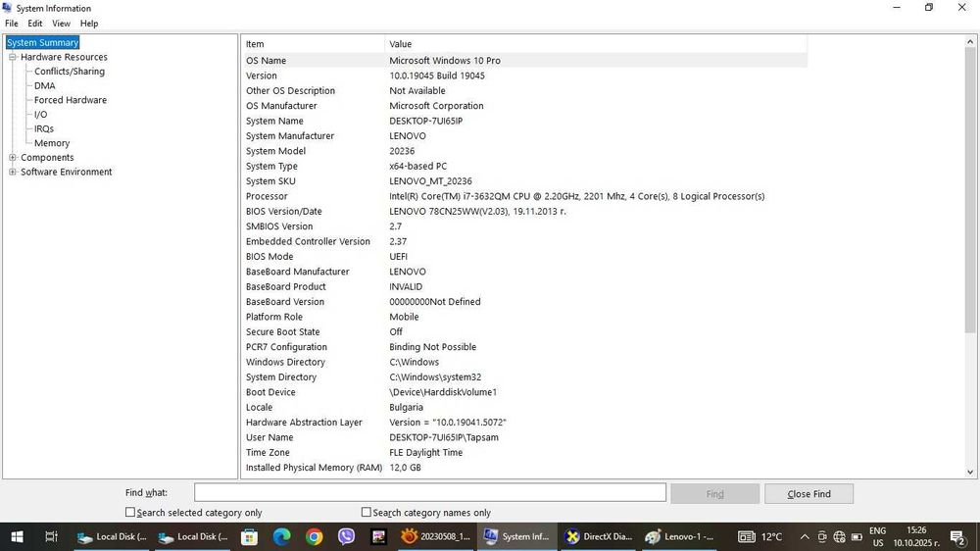Open the taskbar clock showing 15:26
This screenshot has height=551, width=980.
tap(916, 536)
